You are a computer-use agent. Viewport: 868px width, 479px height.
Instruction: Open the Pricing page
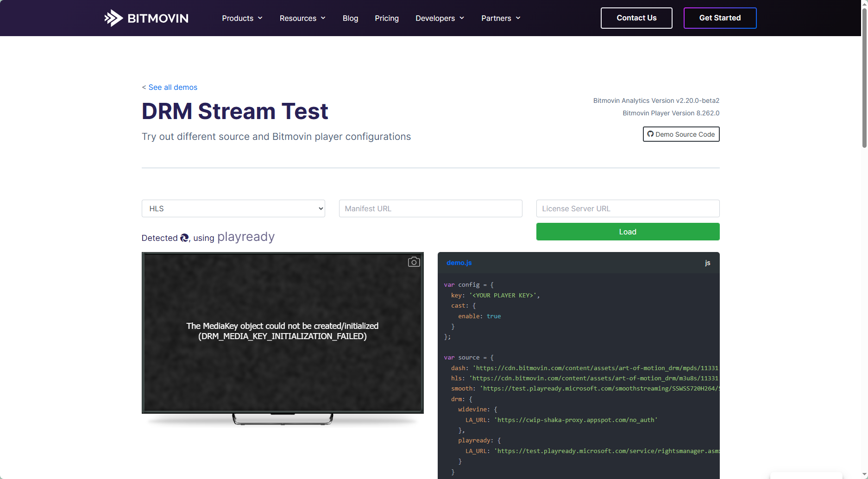pos(387,18)
